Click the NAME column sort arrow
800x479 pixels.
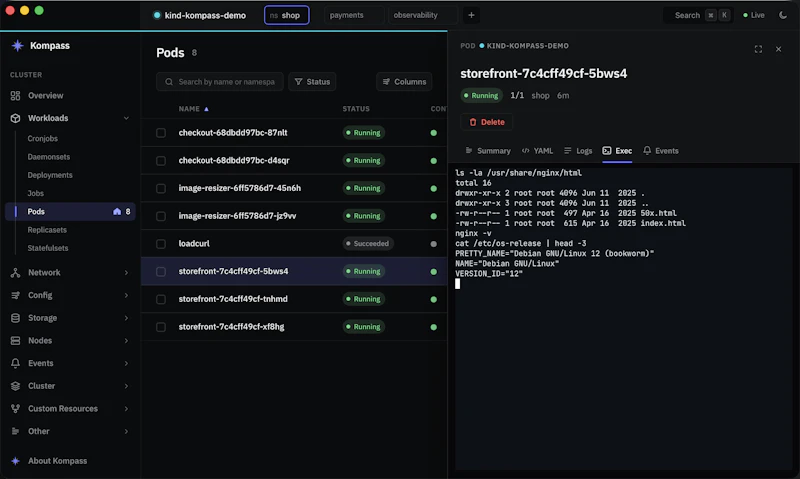pyautogui.click(x=206, y=109)
